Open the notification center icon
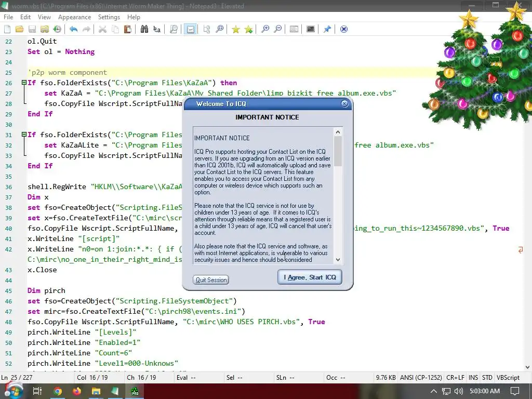The width and height of the screenshot is (532, 399). (515, 391)
